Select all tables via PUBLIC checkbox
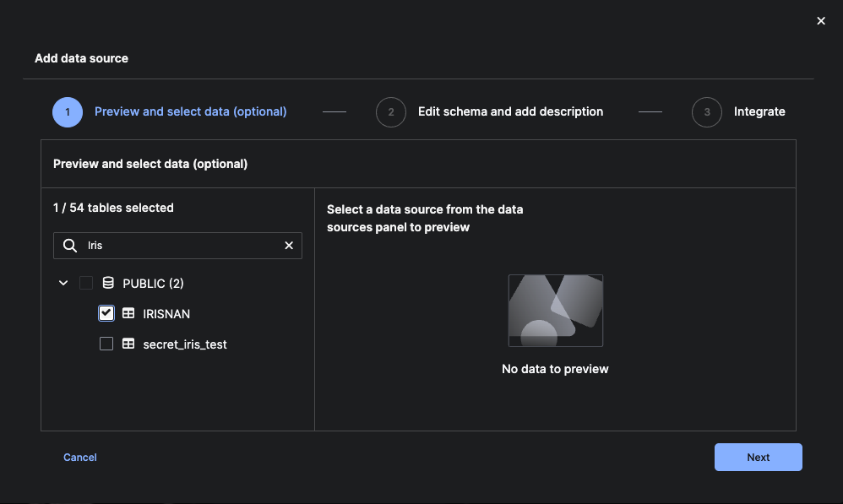The width and height of the screenshot is (843, 504). pyautogui.click(x=86, y=283)
